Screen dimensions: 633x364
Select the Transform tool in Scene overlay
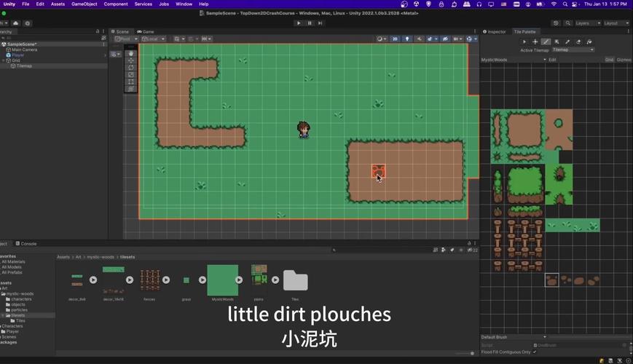pyautogui.click(x=131, y=89)
